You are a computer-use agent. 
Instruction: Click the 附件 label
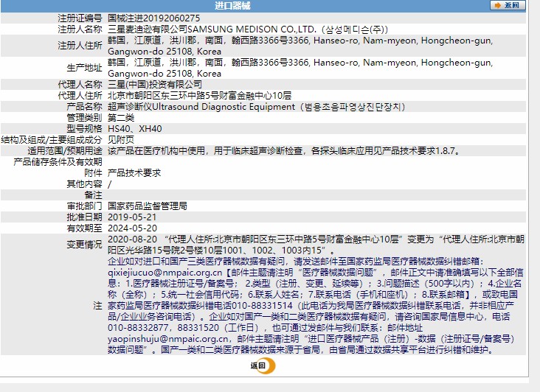(94, 173)
